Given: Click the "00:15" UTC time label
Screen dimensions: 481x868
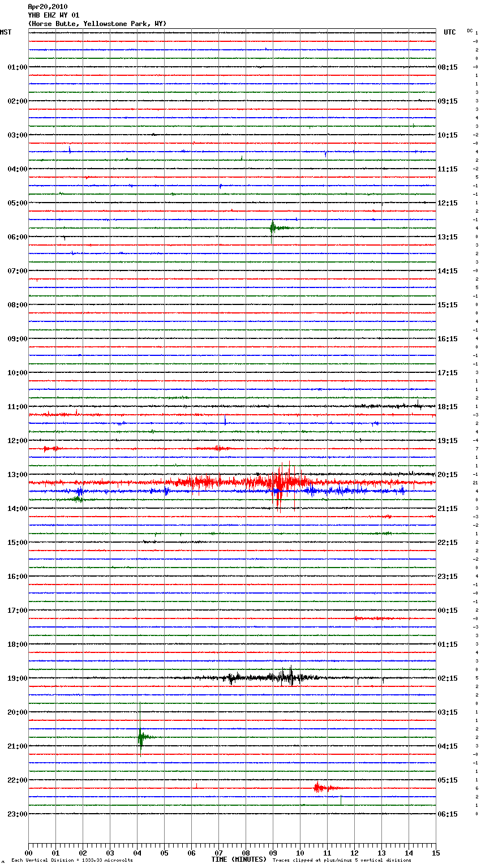Looking at the screenshot, I should click(448, 611).
